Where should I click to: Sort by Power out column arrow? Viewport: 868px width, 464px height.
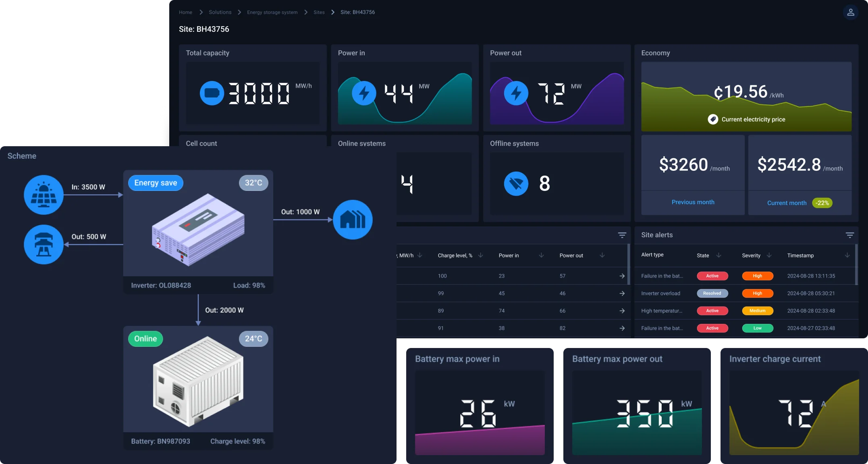click(x=602, y=255)
